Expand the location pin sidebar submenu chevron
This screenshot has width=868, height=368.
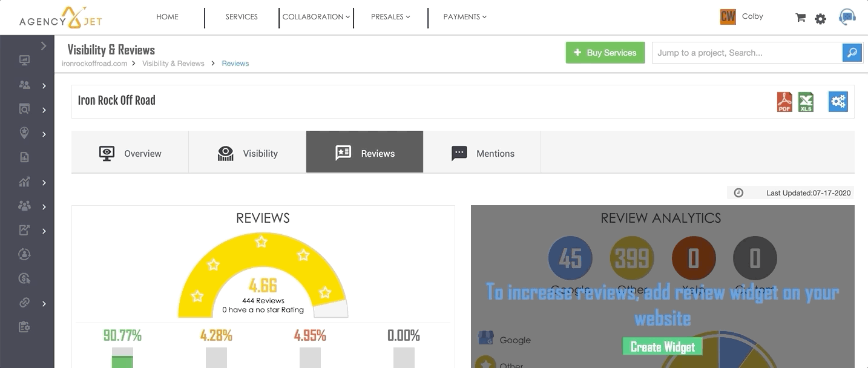click(x=44, y=134)
